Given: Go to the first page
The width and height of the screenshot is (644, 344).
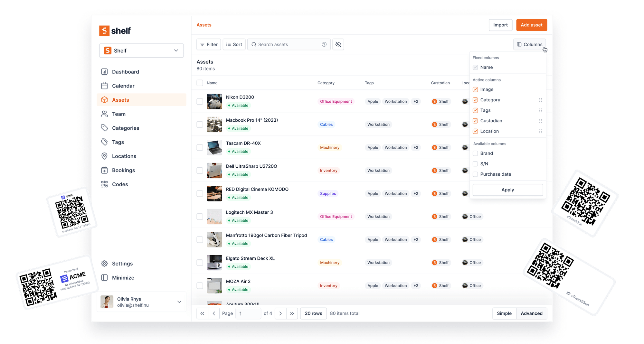Looking at the screenshot, I should coord(202,313).
